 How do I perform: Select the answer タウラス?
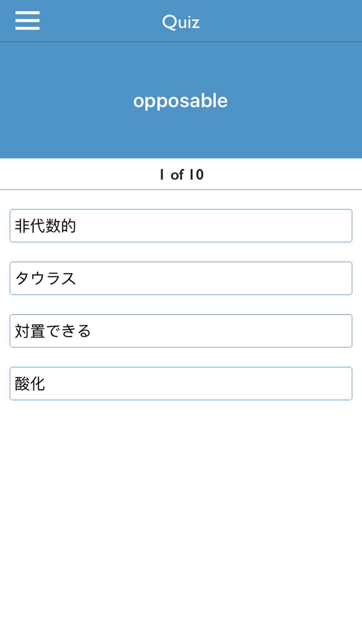(x=181, y=278)
